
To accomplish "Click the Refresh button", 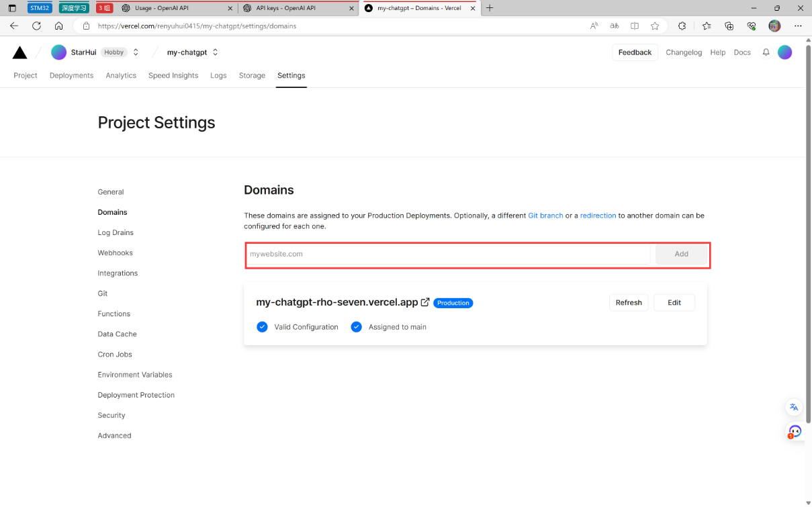I will click(x=629, y=303).
